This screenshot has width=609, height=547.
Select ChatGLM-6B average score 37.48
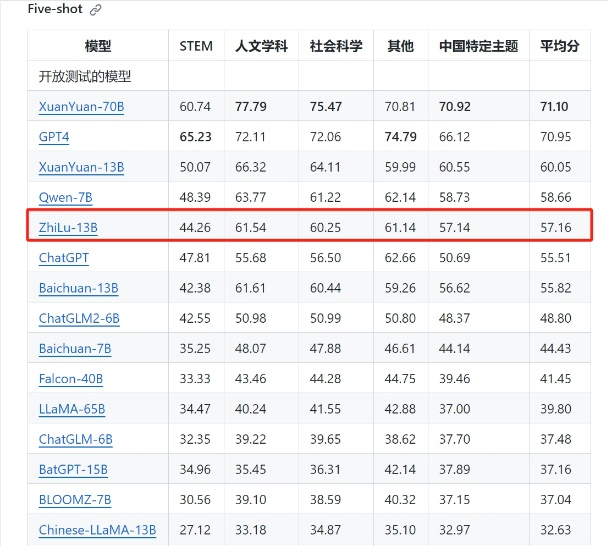556,439
